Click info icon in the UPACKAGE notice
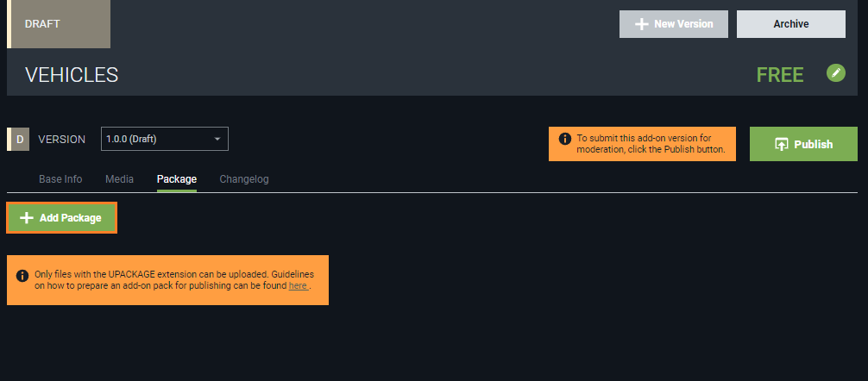Viewport: 868px width, 381px height. tap(22, 275)
